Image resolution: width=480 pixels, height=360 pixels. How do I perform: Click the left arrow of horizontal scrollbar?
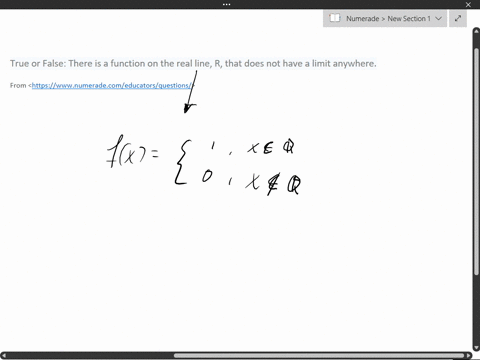point(4,356)
